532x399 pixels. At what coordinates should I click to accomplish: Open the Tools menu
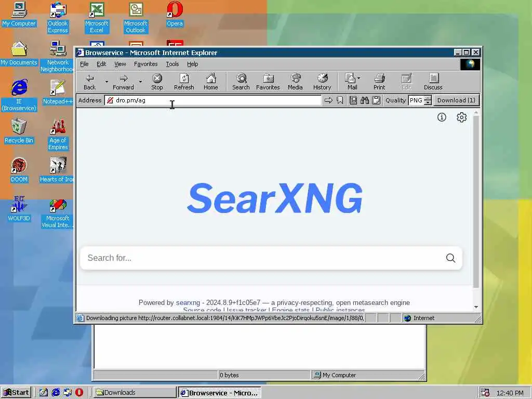point(172,64)
